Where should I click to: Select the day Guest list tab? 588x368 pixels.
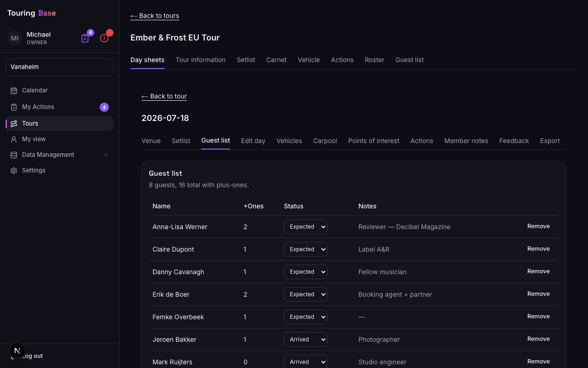[x=215, y=140]
